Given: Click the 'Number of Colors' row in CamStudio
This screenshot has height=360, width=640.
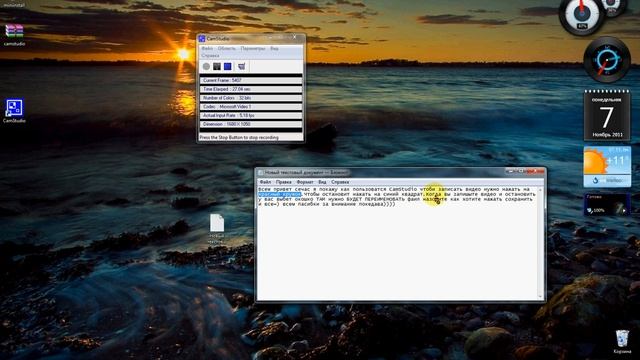Looking at the screenshot, I should pyautogui.click(x=251, y=98).
